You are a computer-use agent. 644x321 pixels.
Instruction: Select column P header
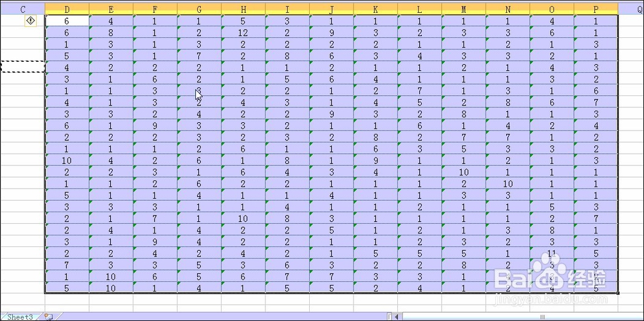tap(596, 9)
